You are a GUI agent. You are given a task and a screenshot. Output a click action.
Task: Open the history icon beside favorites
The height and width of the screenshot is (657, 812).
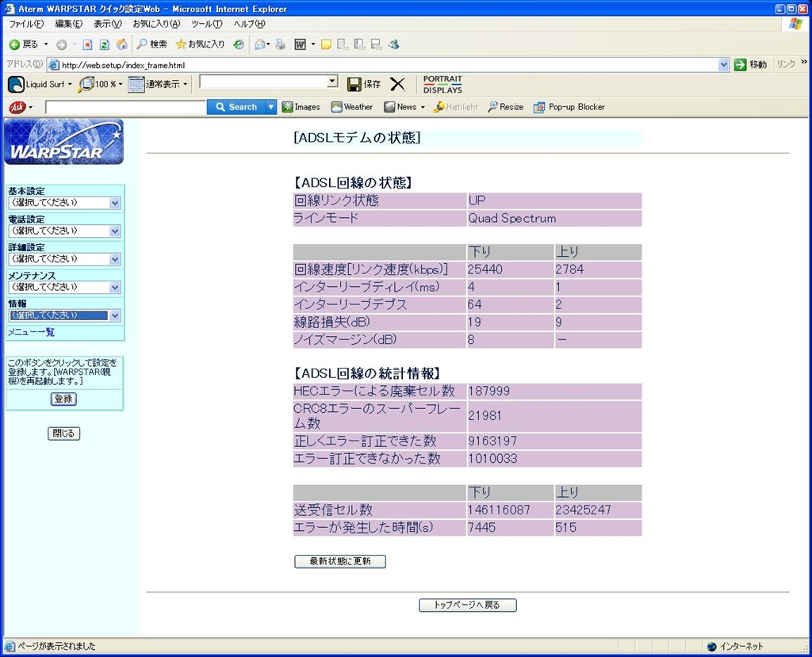[238, 44]
